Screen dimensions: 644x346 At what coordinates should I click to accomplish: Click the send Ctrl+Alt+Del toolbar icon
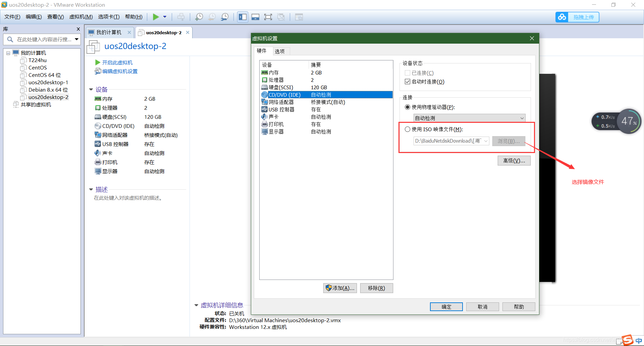[181, 17]
